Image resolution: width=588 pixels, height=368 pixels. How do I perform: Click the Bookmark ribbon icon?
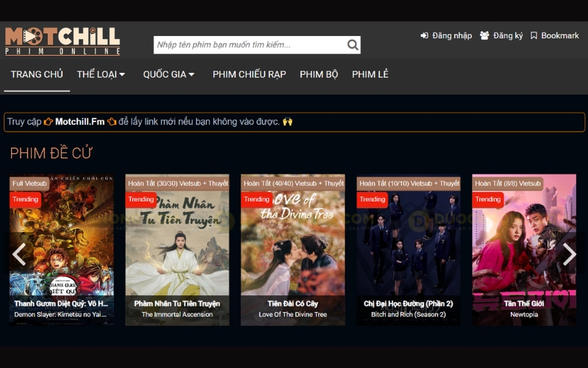pos(534,35)
